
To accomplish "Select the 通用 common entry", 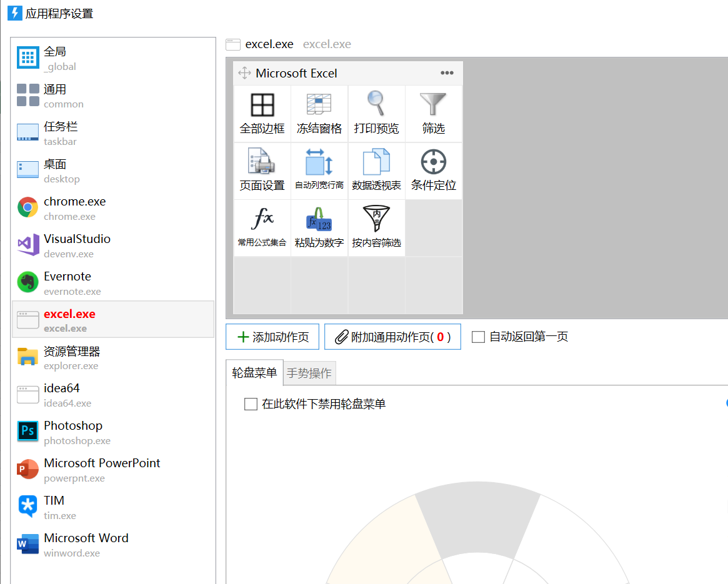I will 113,96.
